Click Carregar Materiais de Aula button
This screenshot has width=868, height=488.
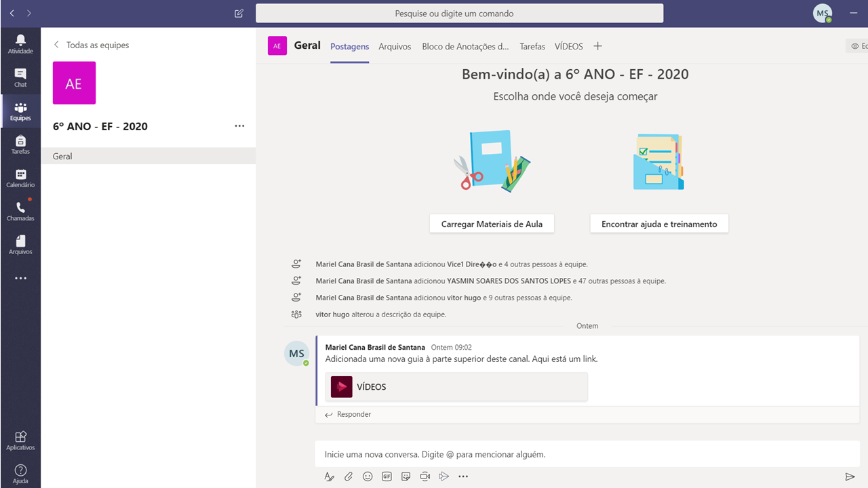click(492, 224)
